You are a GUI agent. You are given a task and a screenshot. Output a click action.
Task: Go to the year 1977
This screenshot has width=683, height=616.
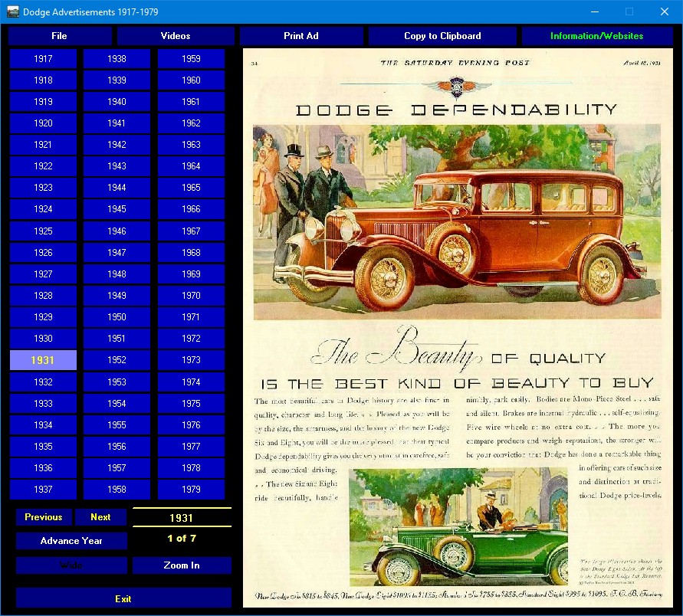pyautogui.click(x=191, y=447)
